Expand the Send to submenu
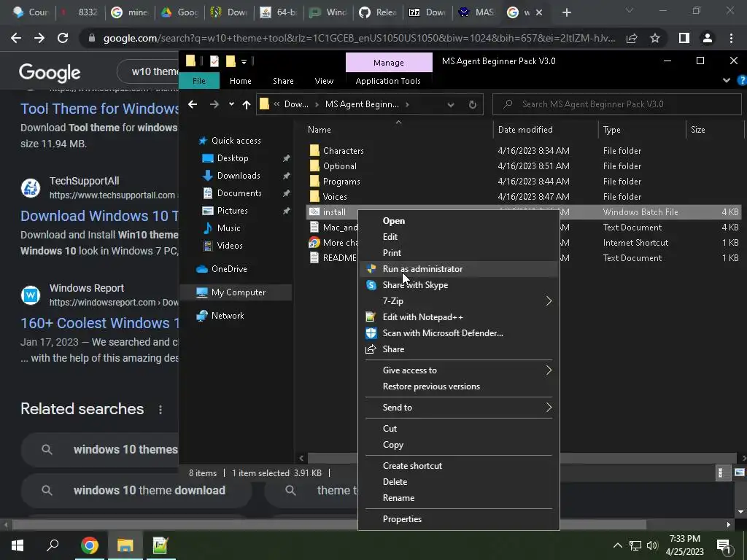The width and height of the screenshot is (747, 560). (x=458, y=407)
